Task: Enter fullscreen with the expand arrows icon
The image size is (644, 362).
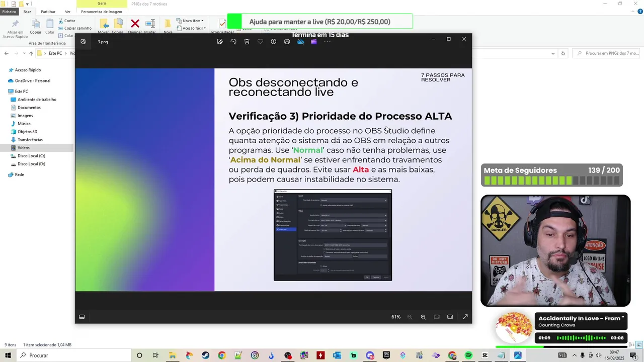Action: pyautogui.click(x=465, y=317)
